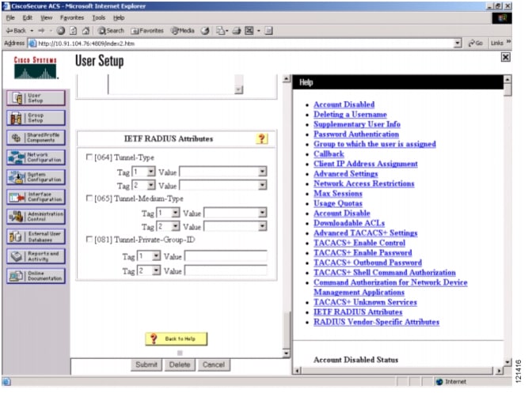Open Tunnel-Type first Value dropdown
Screen dimensions: 532x412
tap(223, 172)
